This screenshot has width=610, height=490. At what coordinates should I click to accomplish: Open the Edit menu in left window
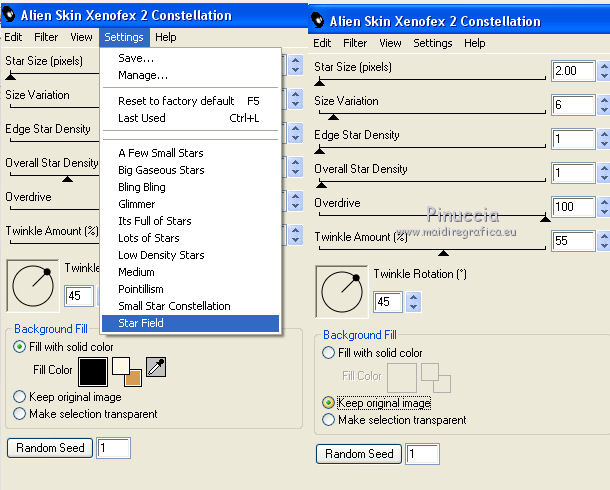click(x=13, y=37)
